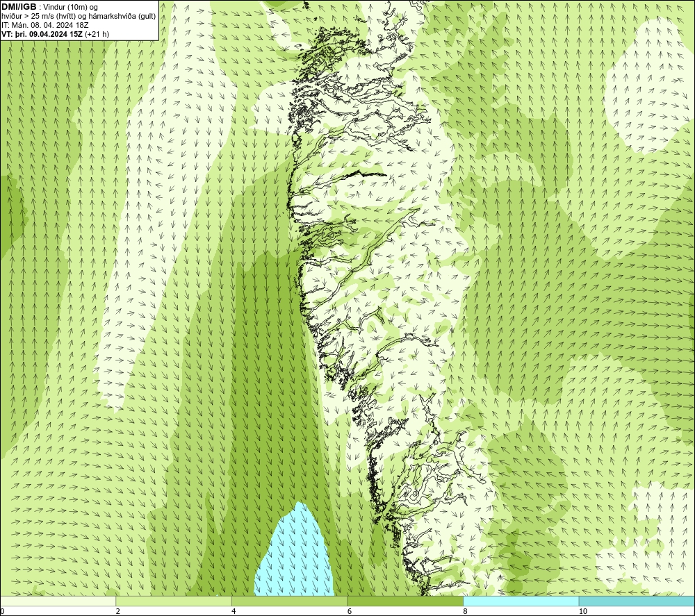This screenshot has width=695, height=616.
Task: Click the scale label '4'
Action: (234, 611)
